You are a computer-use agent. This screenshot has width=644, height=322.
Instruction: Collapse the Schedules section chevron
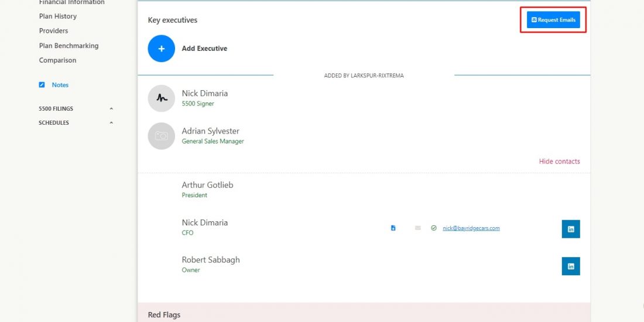[111, 123]
